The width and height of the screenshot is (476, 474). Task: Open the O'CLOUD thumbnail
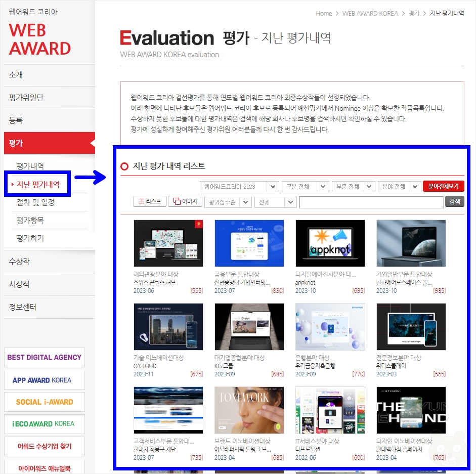tap(168, 327)
